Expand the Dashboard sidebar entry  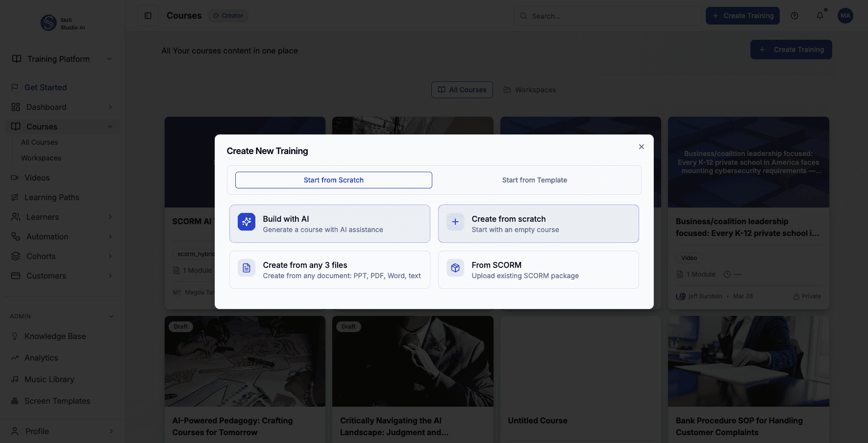pyautogui.click(x=110, y=107)
